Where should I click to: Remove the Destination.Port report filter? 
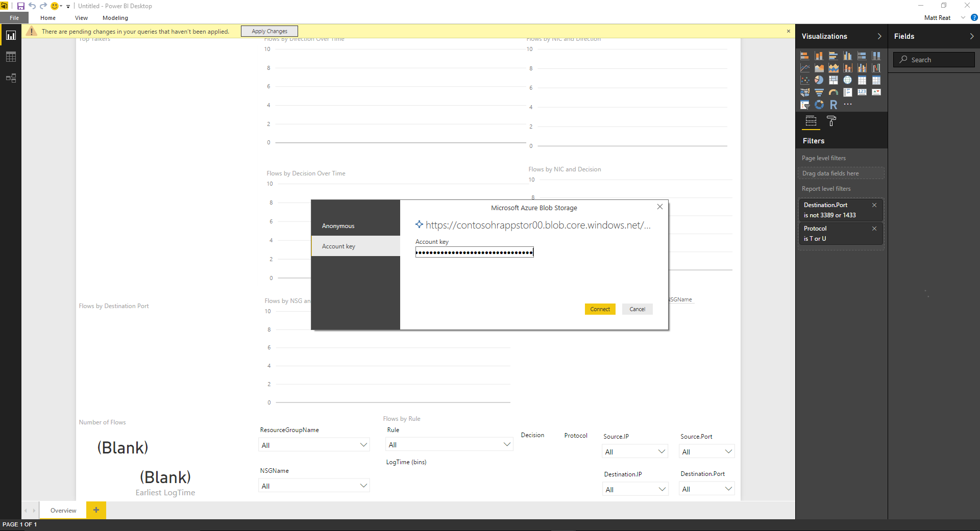click(874, 205)
